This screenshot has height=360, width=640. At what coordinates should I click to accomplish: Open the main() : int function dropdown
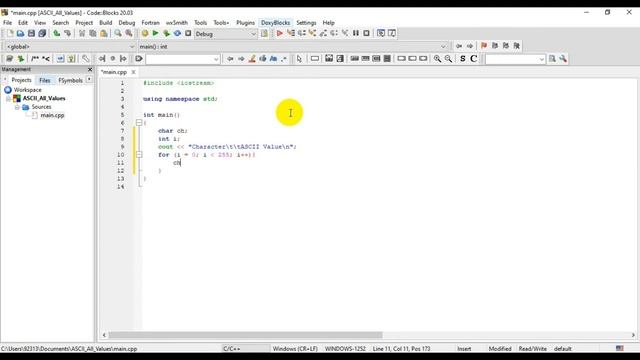pos(293,47)
